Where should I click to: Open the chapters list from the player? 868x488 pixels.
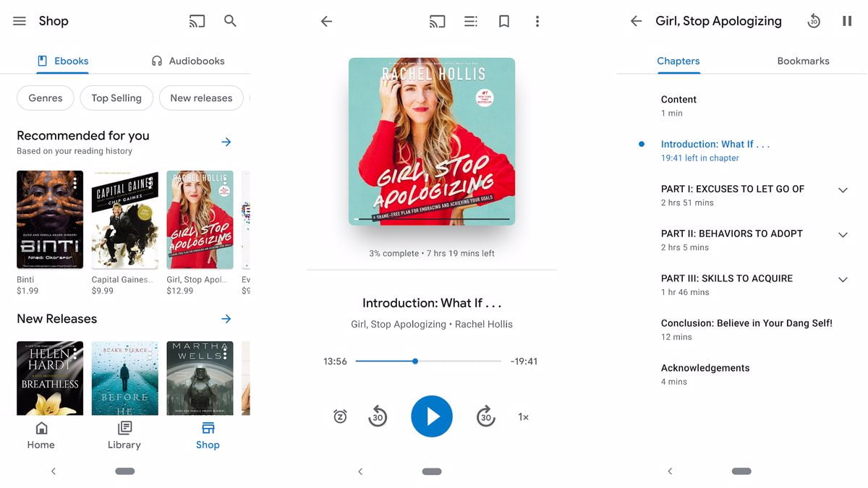click(470, 20)
